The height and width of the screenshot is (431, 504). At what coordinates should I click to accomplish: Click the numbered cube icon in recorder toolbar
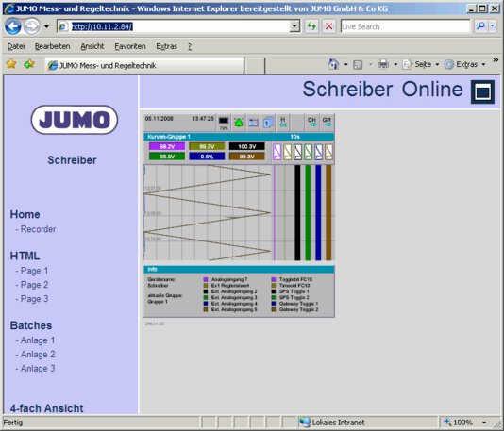[x=268, y=123]
